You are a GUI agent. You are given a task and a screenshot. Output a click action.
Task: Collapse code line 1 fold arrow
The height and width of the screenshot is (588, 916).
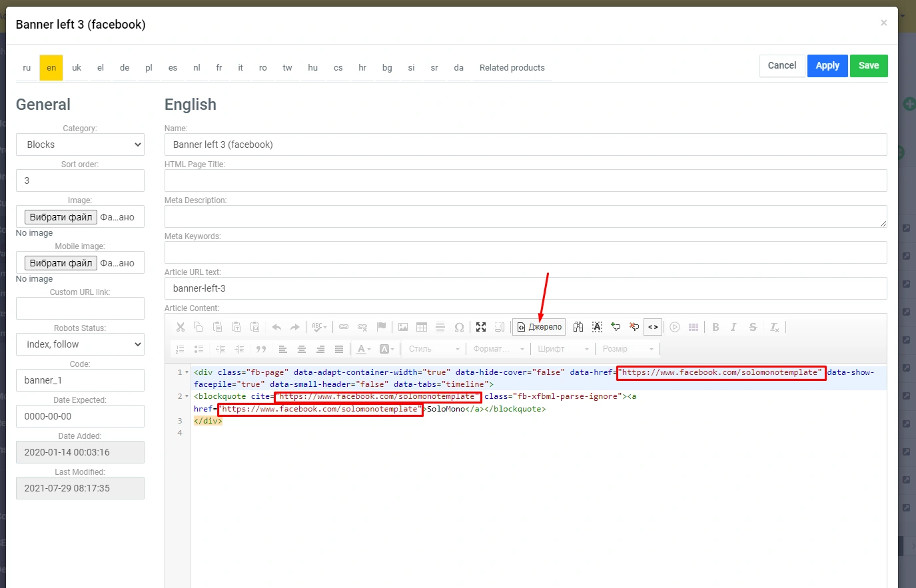coord(187,372)
